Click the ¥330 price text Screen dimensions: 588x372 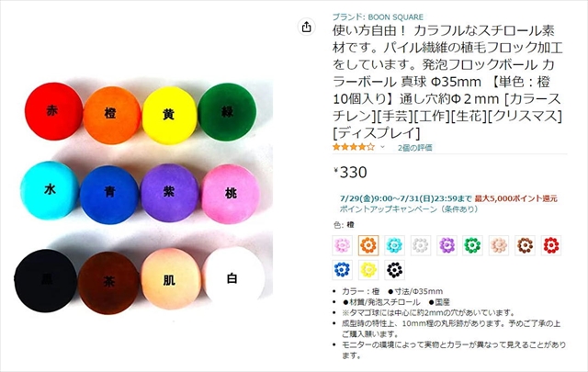point(350,173)
